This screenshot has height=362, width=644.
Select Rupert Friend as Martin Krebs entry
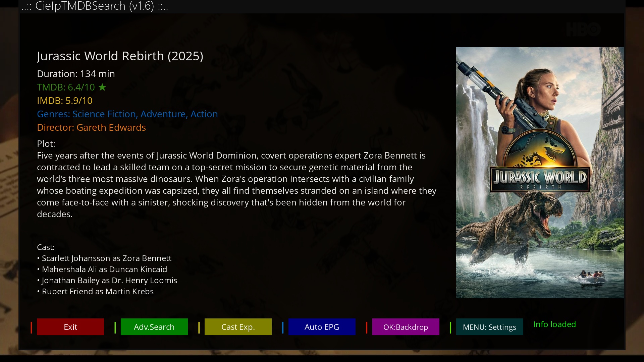point(95,291)
